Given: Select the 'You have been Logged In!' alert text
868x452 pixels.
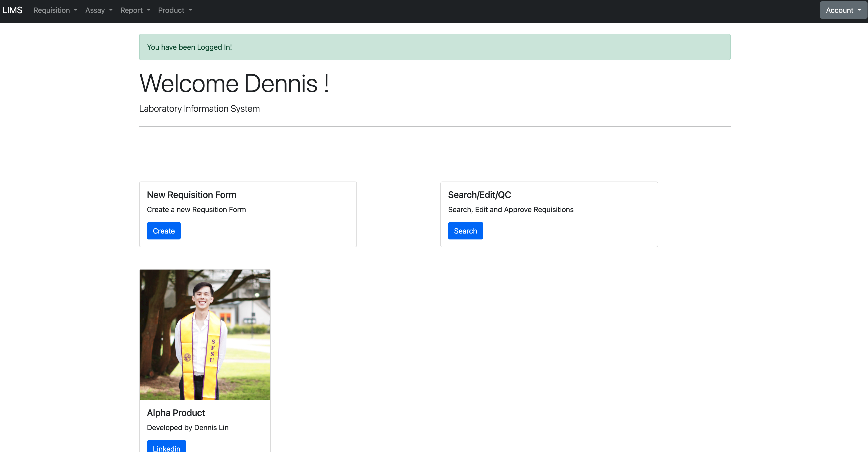Looking at the screenshot, I should point(189,47).
